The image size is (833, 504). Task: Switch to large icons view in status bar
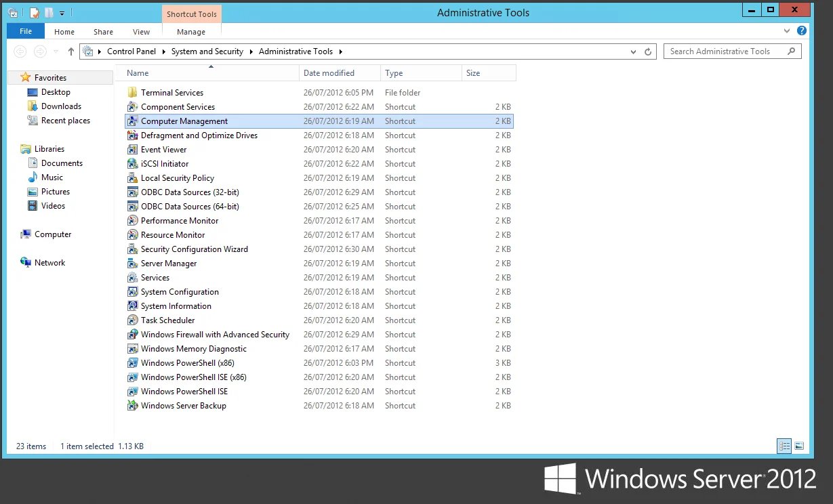(x=799, y=446)
